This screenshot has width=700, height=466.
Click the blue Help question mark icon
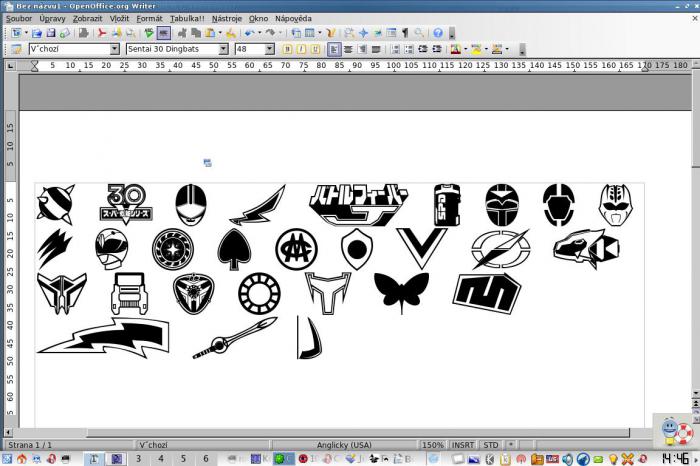(x=438, y=33)
